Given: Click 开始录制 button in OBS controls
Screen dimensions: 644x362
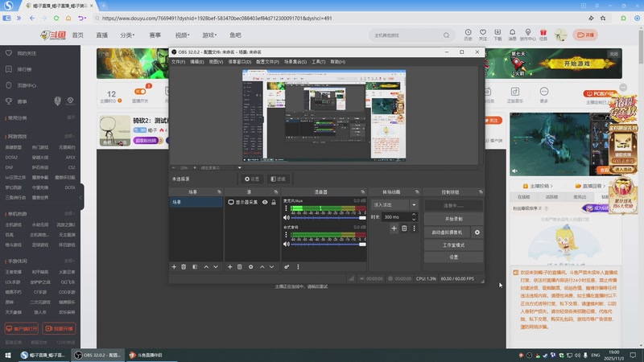Looking at the screenshot, I should 453,219.
